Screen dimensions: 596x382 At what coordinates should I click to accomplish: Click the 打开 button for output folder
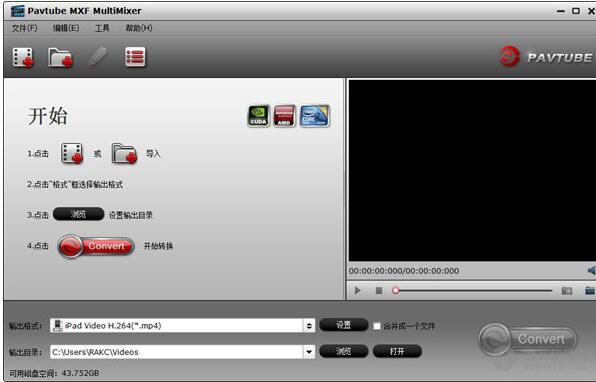397,351
